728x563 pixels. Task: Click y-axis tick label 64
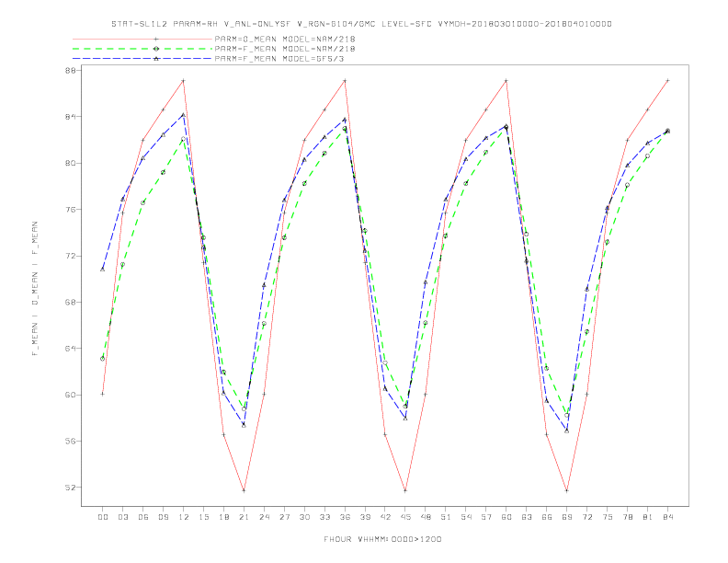[x=73, y=349]
